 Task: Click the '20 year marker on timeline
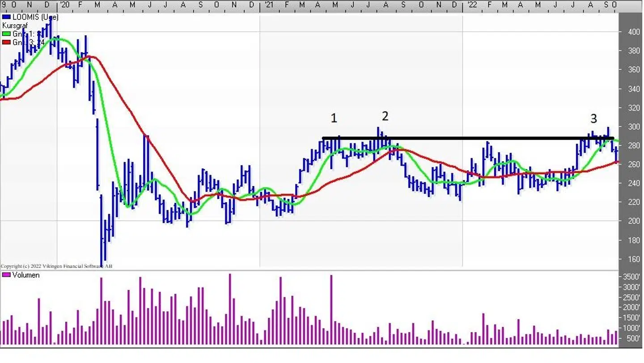click(64, 4)
